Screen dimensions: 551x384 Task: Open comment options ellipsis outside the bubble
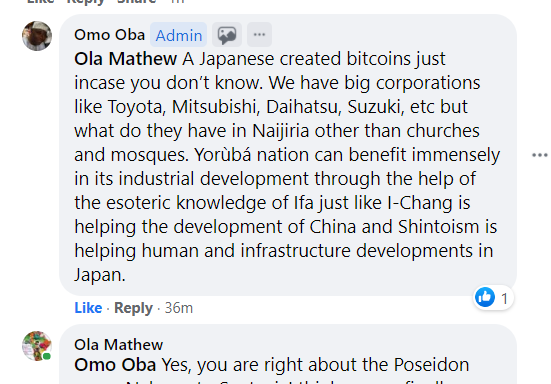(x=540, y=155)
